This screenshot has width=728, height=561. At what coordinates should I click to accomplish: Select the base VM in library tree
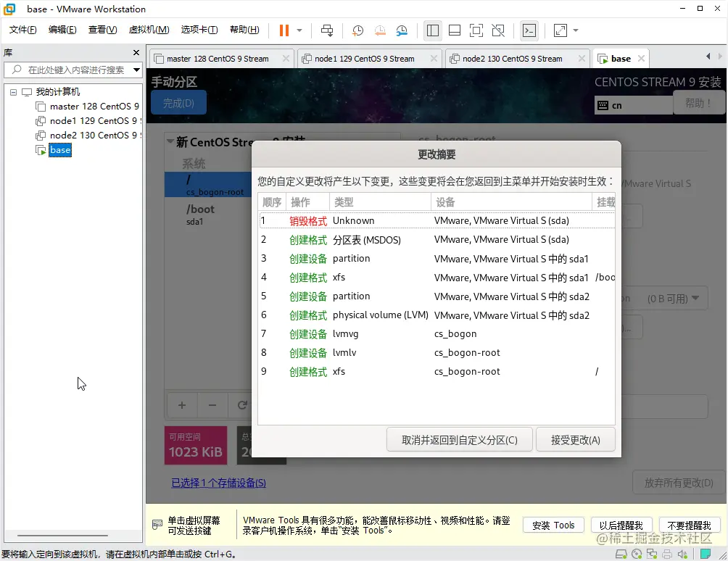(60, 150)
